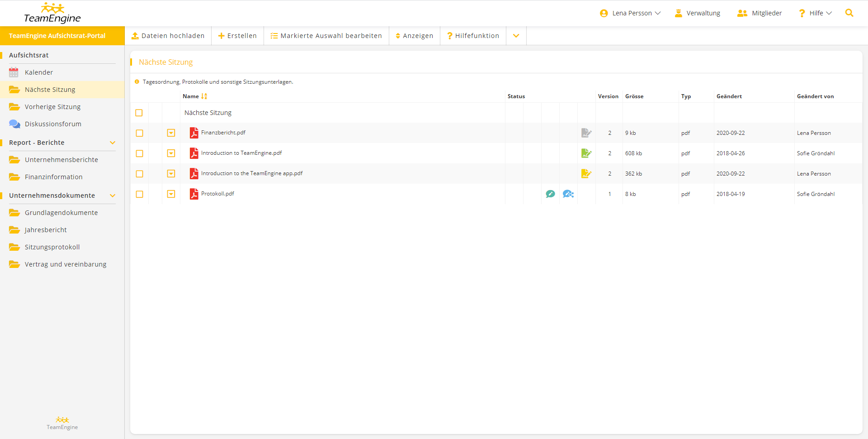Image resolution: width=868 pixels, height=439 pixels.
Task: Click the gray signature icon for Finanzbericht.pdf
Action: click(586, 133)
